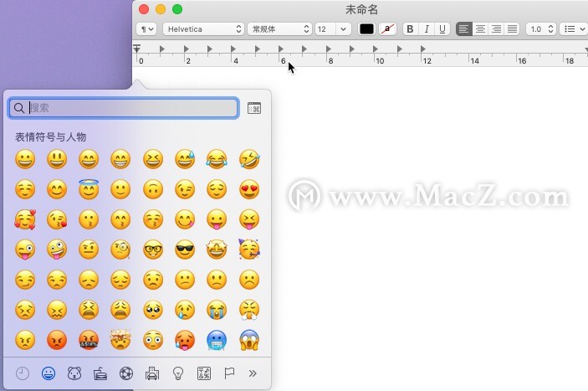Open the list bullets dropdown
588x391 pixels.
click(x=574, y=29)
